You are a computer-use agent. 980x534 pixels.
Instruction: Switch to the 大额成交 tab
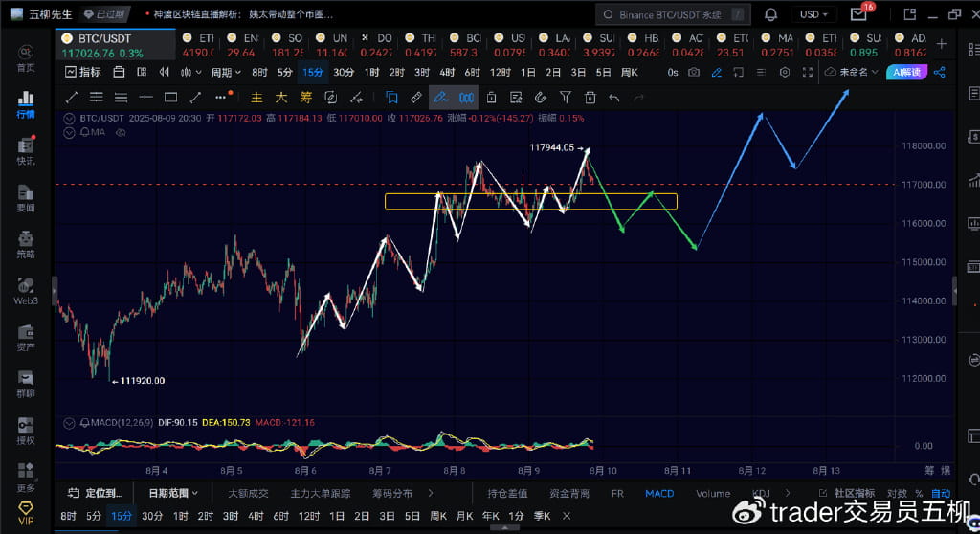point(248,494)
